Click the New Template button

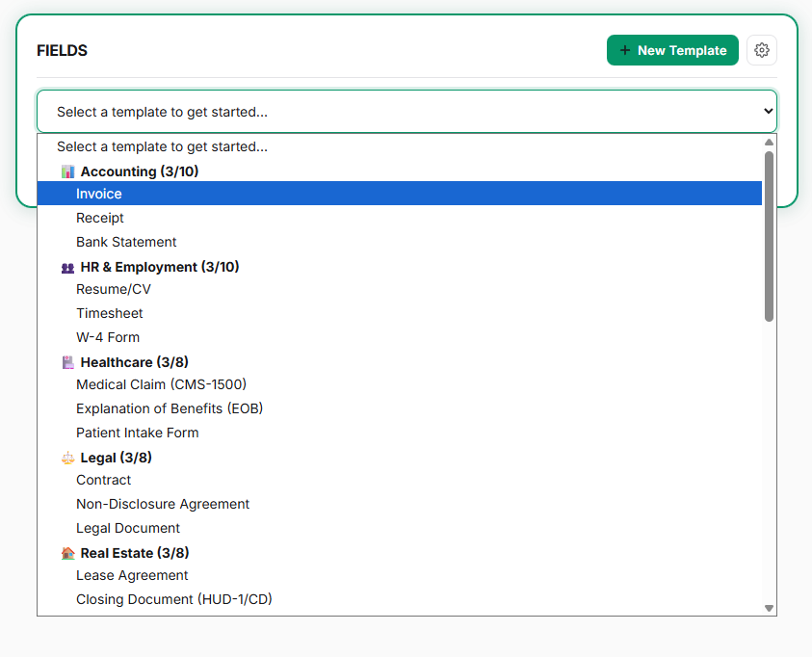coord(672,50)
